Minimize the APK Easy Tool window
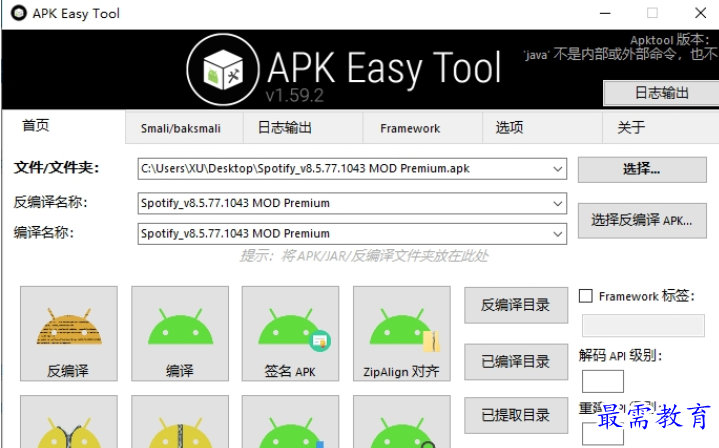 (605, 13)
